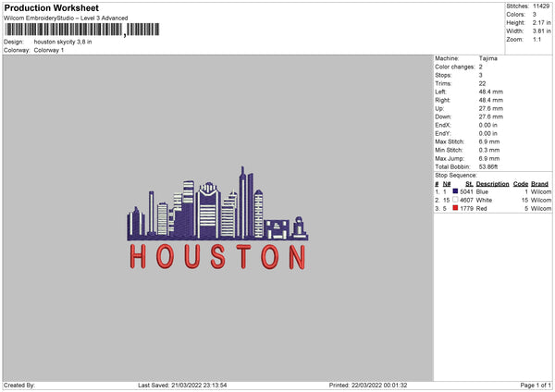
Task: Click the blue color swatch for thread 5041
Action: [x=455, y=191]
